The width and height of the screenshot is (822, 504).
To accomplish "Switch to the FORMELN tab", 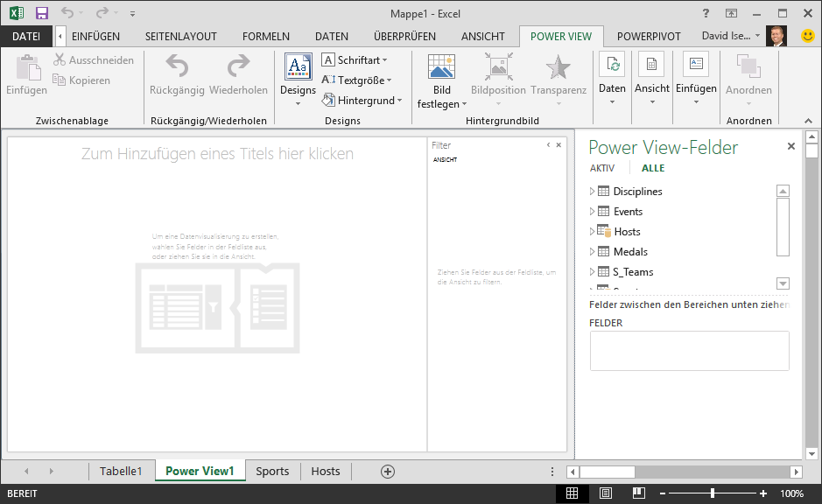I will click(266, 36).
